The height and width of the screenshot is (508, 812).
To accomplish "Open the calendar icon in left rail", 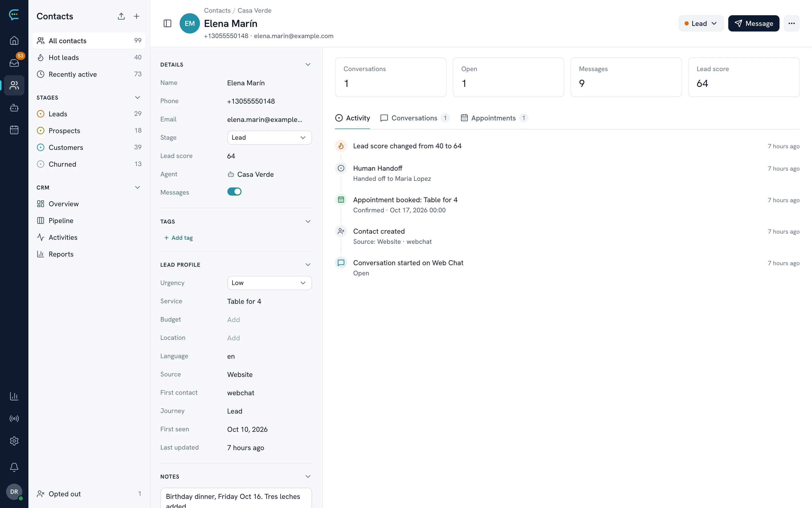I will pyautogui.click(x=14, y=130).
